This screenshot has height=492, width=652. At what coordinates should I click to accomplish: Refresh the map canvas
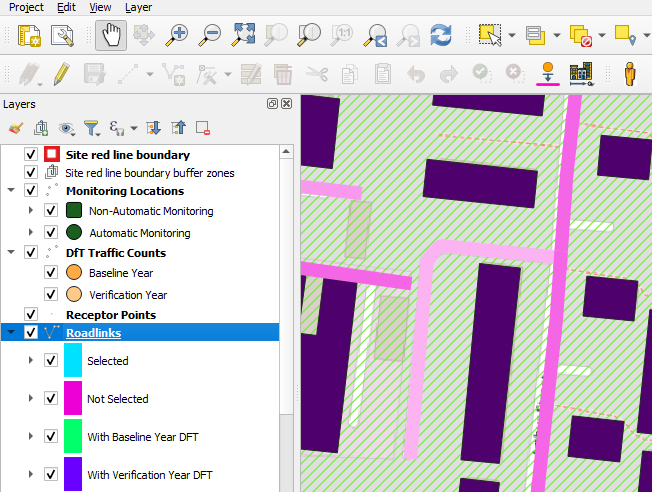tap(440, 36)
